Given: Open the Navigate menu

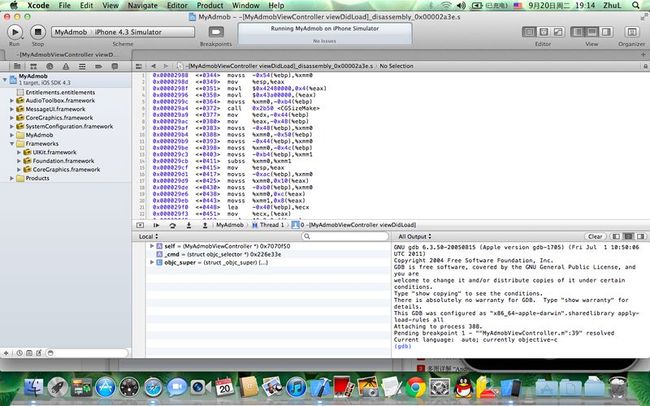Looking at the screenshot, I should tap(143, 5).
